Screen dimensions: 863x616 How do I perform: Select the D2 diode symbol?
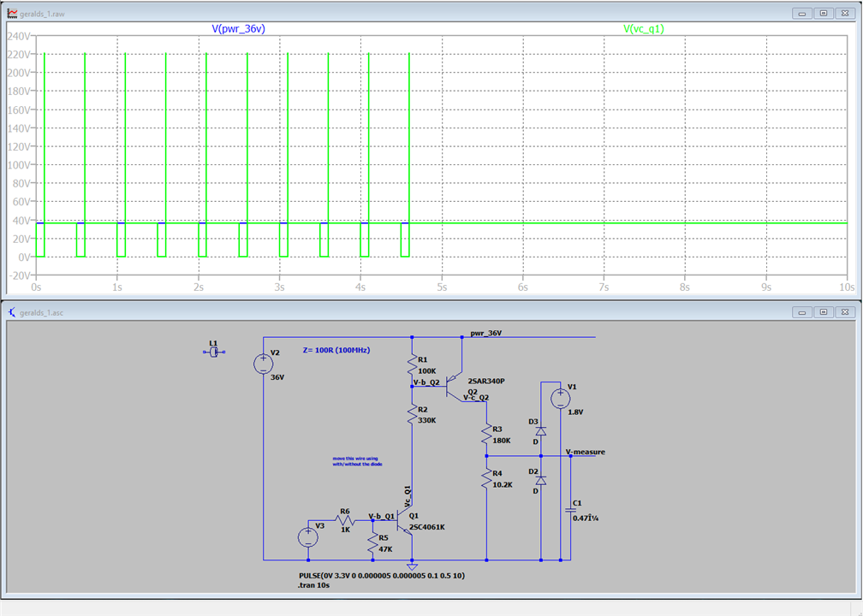(541, 481)
